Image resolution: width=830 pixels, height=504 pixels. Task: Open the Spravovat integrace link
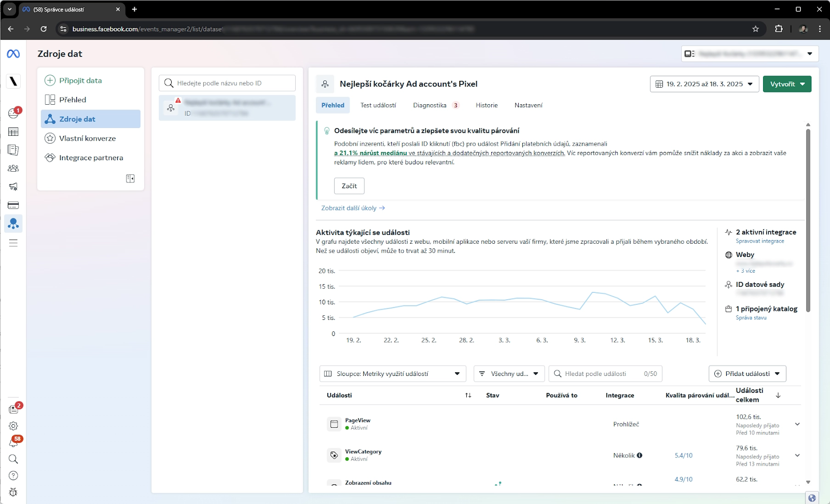coord(760,241)
